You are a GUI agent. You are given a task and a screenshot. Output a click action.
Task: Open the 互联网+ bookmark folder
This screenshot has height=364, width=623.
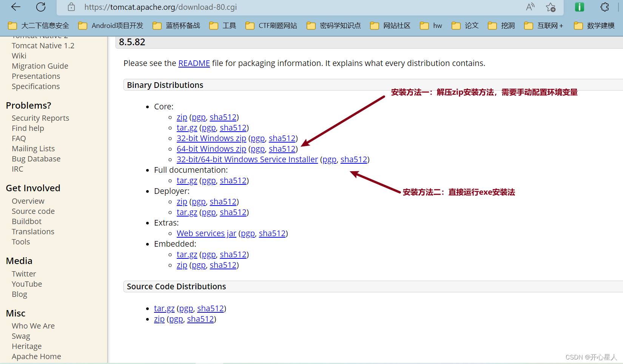[x=544, y=26]
